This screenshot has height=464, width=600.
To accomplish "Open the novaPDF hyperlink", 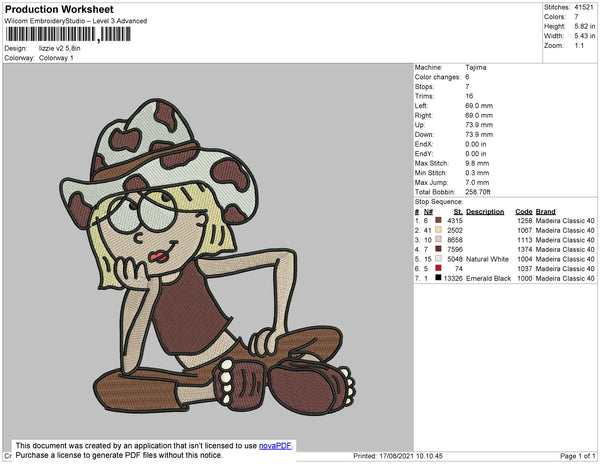I will (275, 446).
